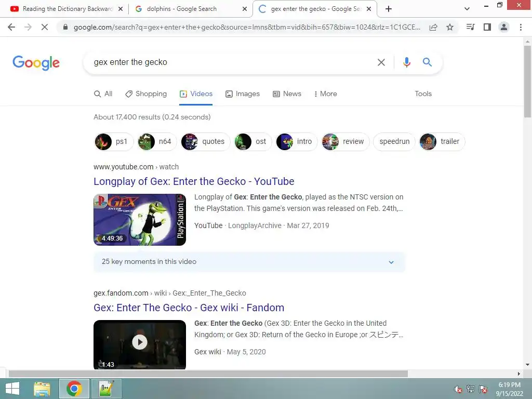The height and width of the screenshot is (399, 532).
Task: Switch to the All results tab
Action: point(103,94)
